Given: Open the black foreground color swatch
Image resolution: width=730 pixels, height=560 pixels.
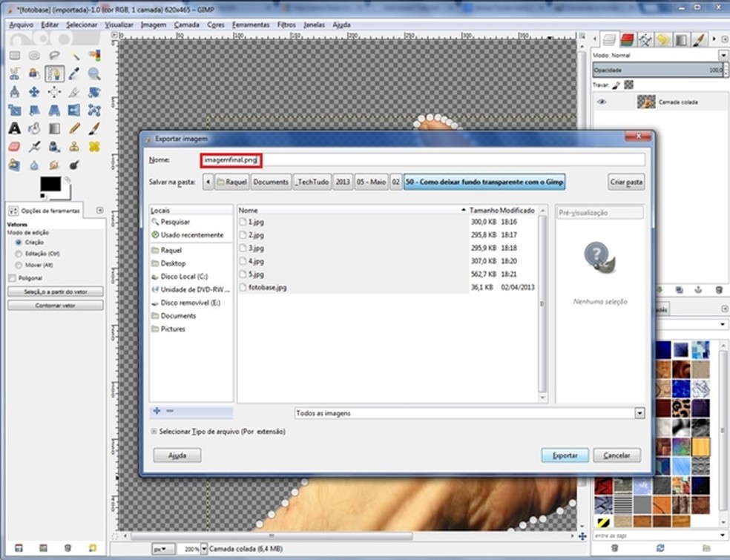Looking at the screenshot, I should pyautogui.click(x=50, y=184).
